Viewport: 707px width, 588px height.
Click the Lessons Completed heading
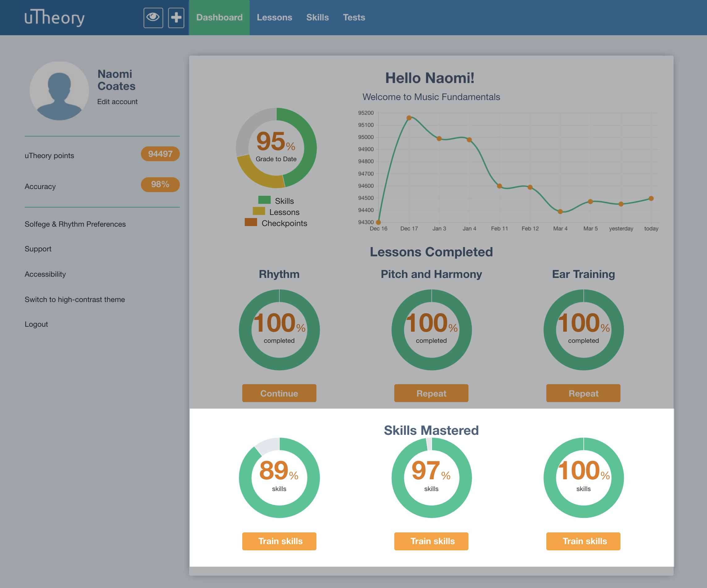point(431,252)
